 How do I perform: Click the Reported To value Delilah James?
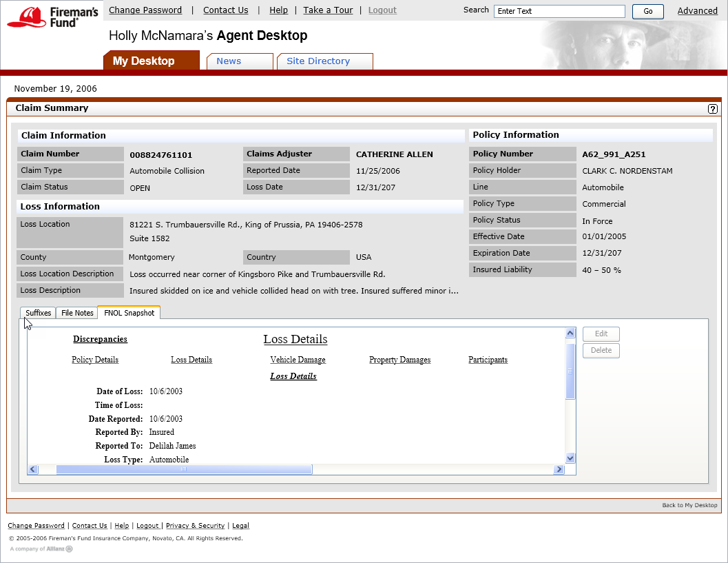[172, 446]
